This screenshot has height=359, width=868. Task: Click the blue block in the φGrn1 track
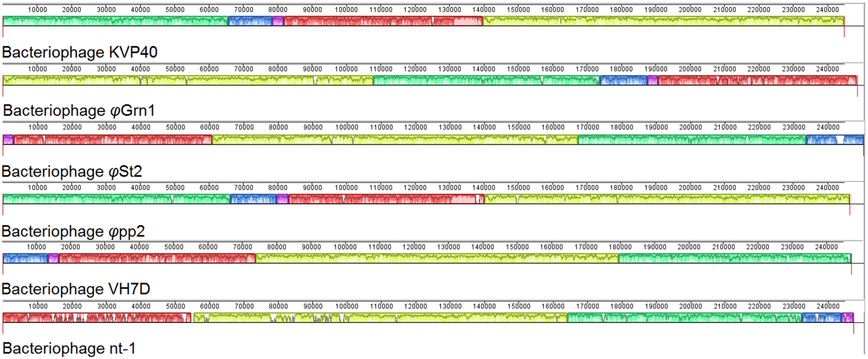tap(624, 80)
